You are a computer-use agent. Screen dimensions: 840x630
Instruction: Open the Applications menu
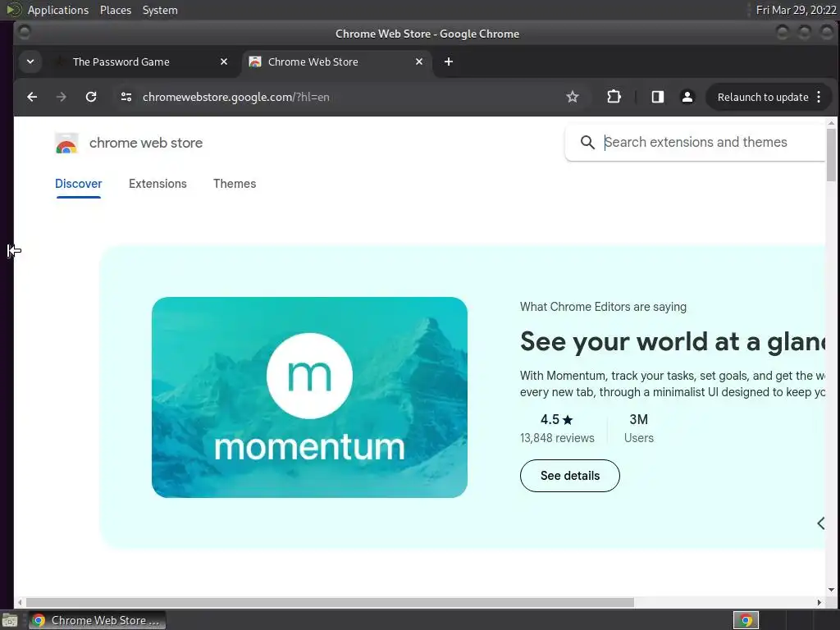tap(58, 10)
